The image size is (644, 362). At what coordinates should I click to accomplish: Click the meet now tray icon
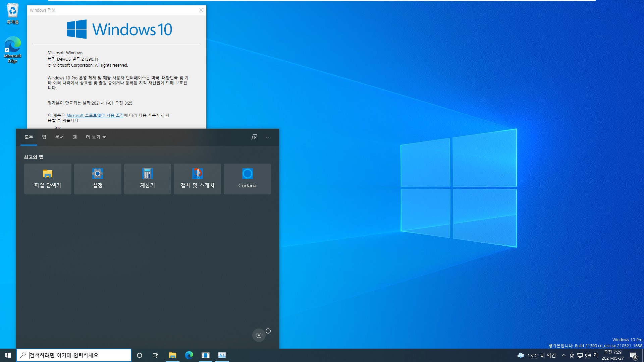tap(572, 355)
